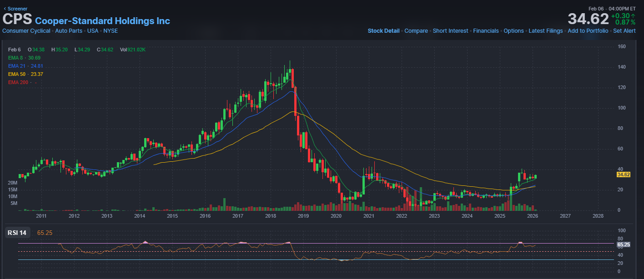Click the 0.87% percent change value
This screenshot has width=644, height=279.
(625, 22)
